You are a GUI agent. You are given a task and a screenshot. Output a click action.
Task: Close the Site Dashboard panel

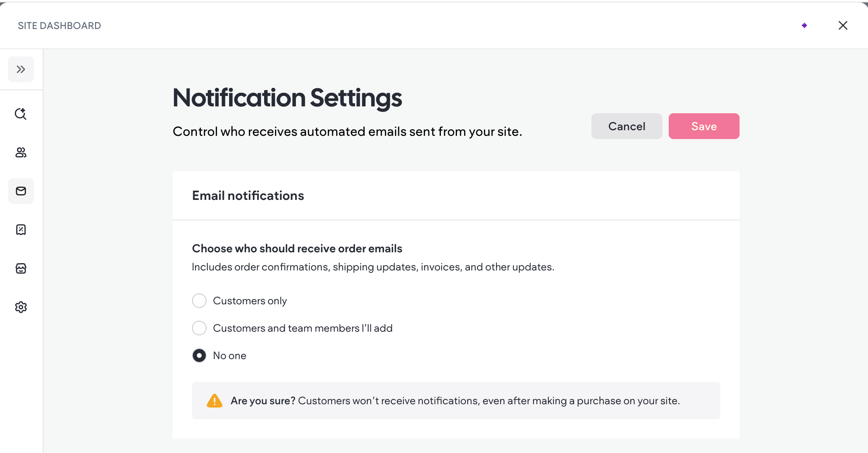click(x=843, y=25)
